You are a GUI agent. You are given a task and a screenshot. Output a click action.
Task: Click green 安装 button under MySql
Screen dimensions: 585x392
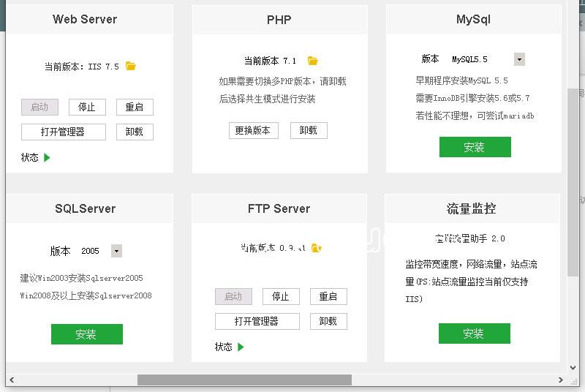coord(475,147)
